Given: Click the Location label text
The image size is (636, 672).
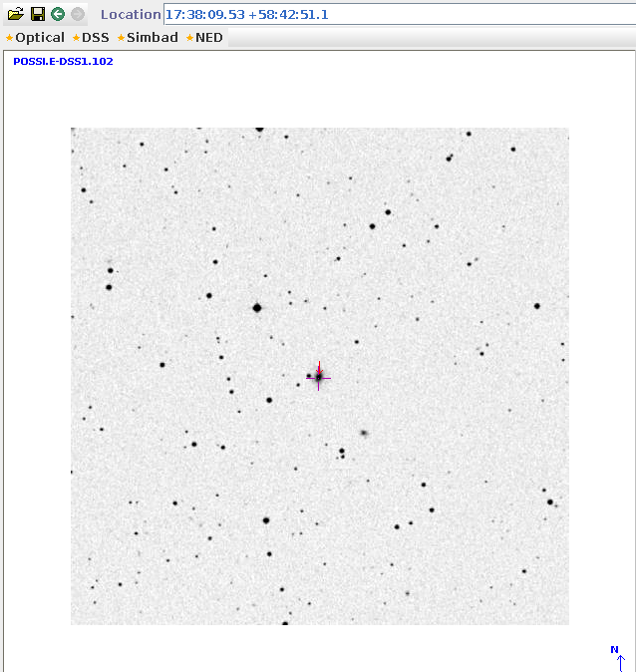Looking at the screenshot, I should 131,15.
